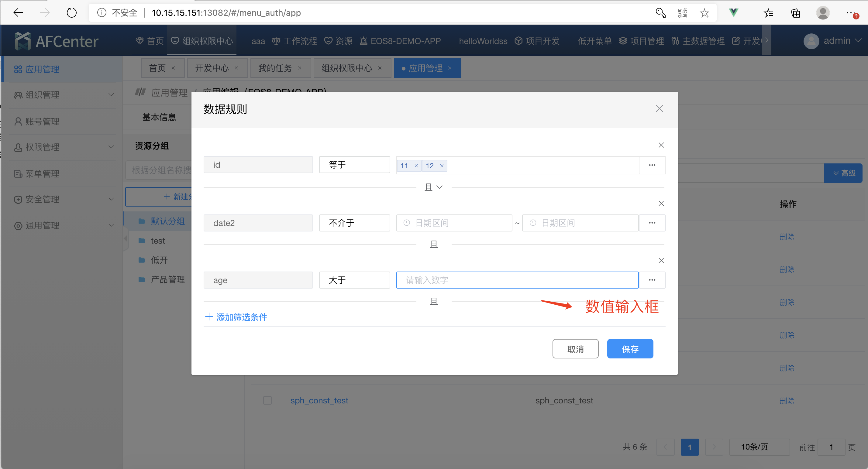
Task: Delete the age filter condition row
Action: pos(661,260)
